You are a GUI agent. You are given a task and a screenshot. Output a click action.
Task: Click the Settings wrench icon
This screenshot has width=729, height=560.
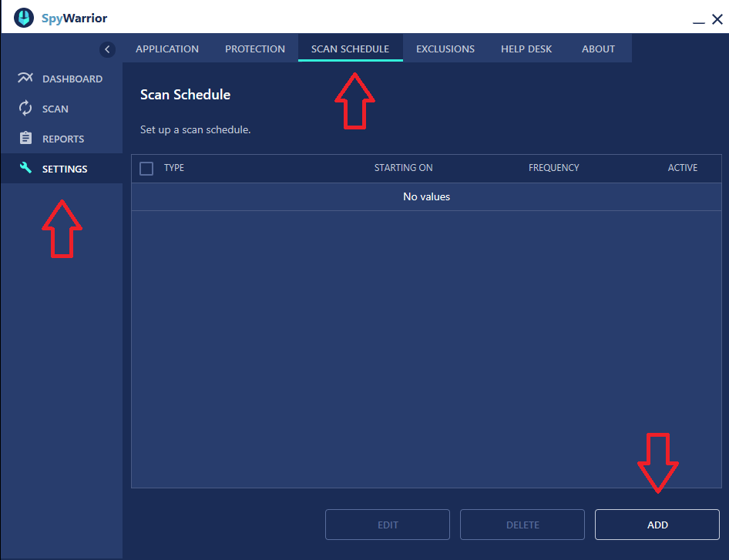click(25, 168)
